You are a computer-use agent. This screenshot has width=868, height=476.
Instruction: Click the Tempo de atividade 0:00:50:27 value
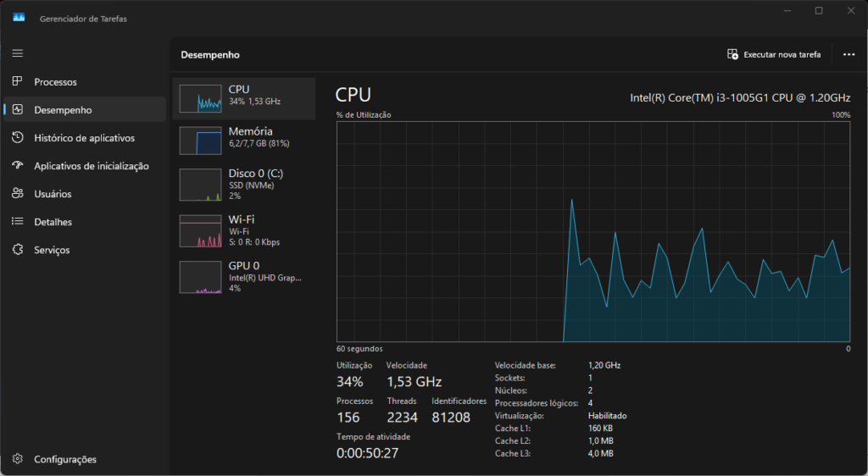click(368, 453)
